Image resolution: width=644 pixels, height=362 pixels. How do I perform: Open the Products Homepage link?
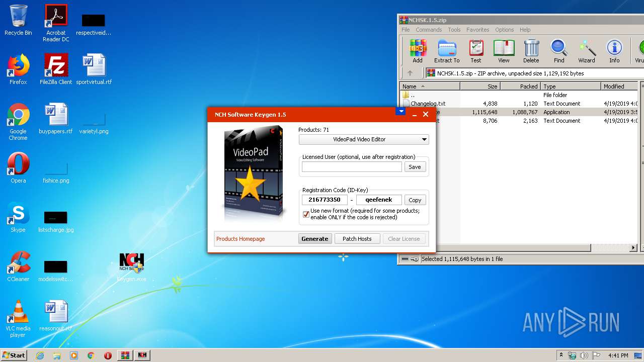(x=240, y=239)
